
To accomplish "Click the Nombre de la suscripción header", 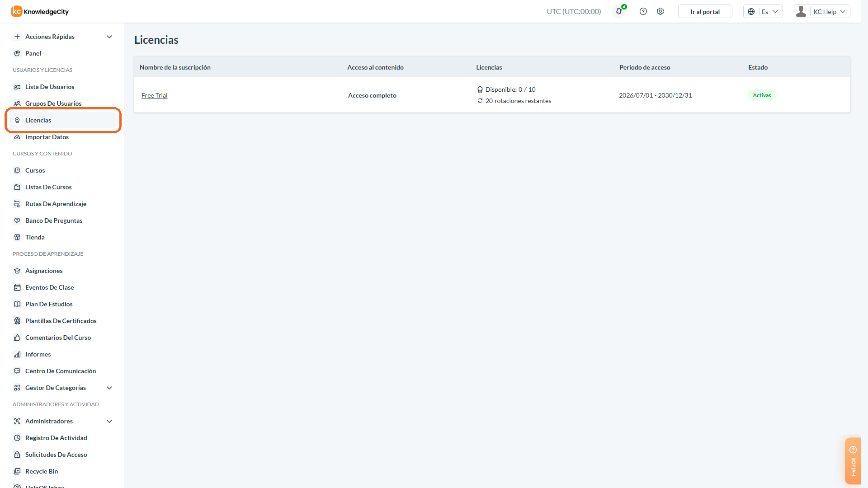I will [x=175, y=67].
